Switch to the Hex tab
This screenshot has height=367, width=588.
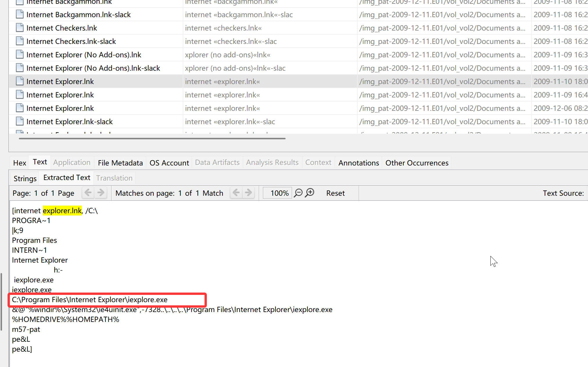(19, 163)
